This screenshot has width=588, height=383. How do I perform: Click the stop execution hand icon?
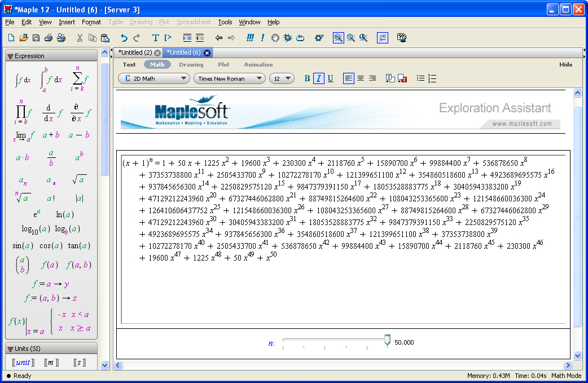tap(275, 38)
